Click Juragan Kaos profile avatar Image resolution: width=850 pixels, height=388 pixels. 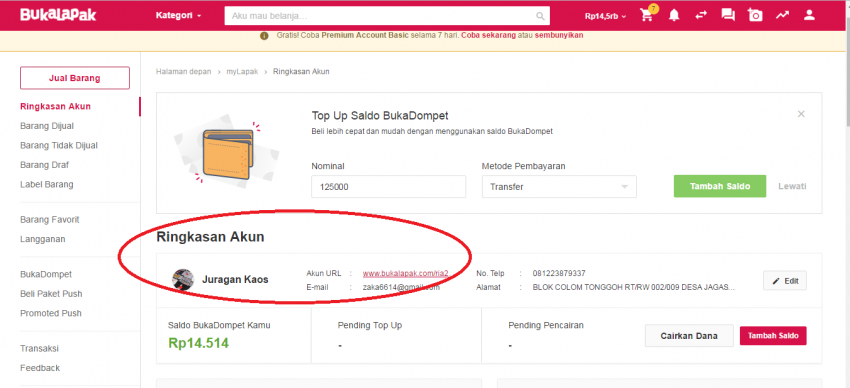(183, 280)
